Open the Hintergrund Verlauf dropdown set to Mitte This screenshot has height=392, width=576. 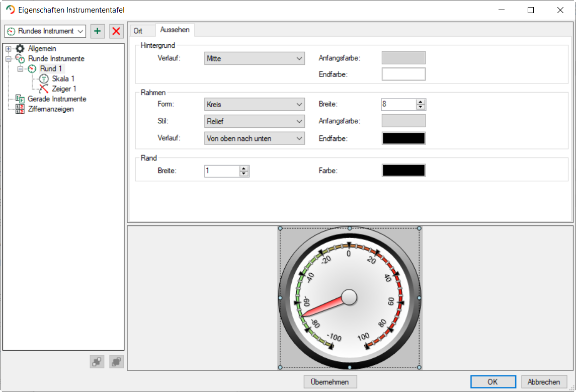point(255,58)
